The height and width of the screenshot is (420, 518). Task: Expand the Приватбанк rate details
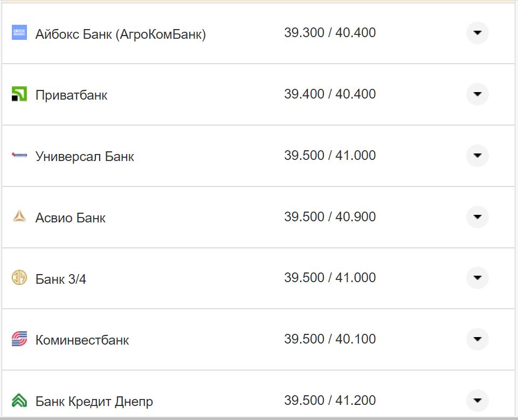(477, 94)
